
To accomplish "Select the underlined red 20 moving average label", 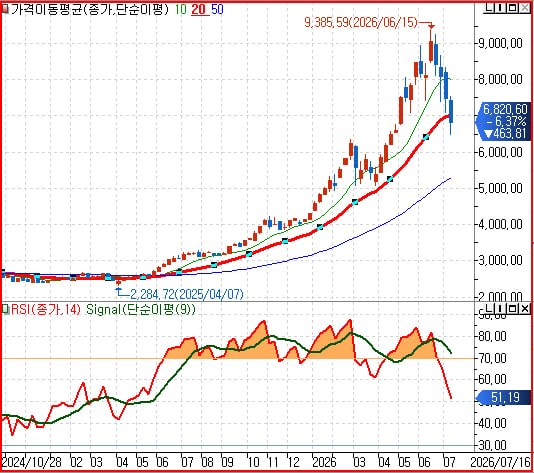I will 200,10.
